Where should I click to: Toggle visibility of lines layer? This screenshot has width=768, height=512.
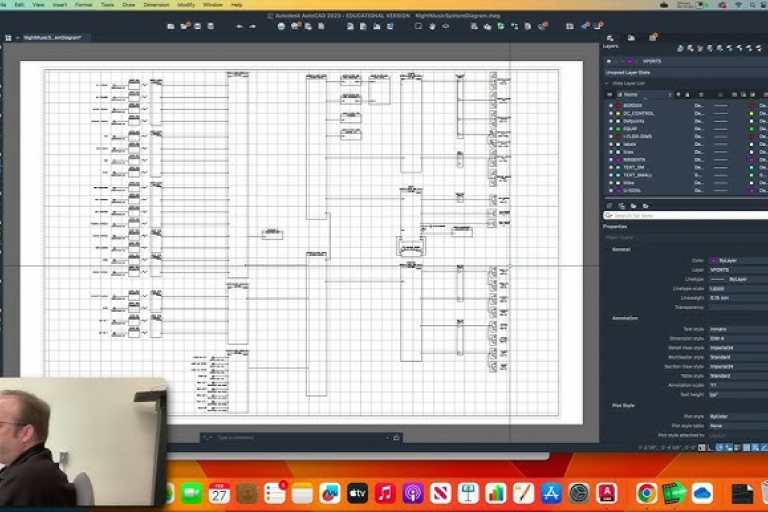[610, 152]
